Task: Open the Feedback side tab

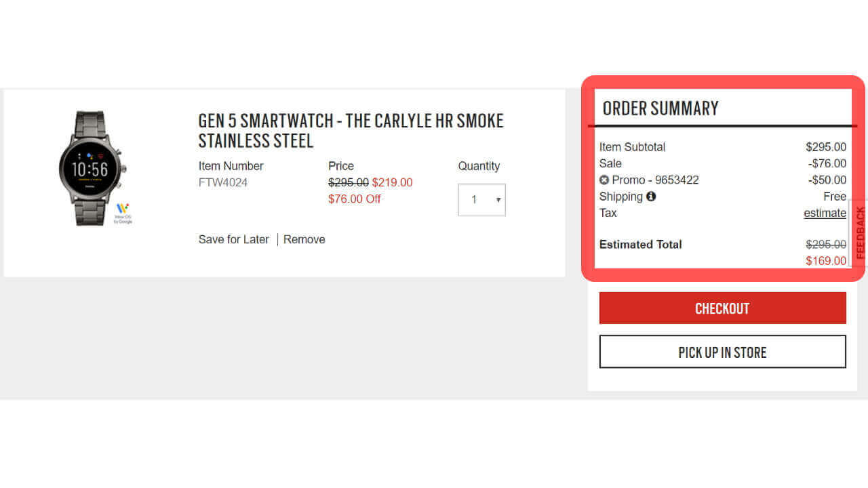Action: click(860, 232)
